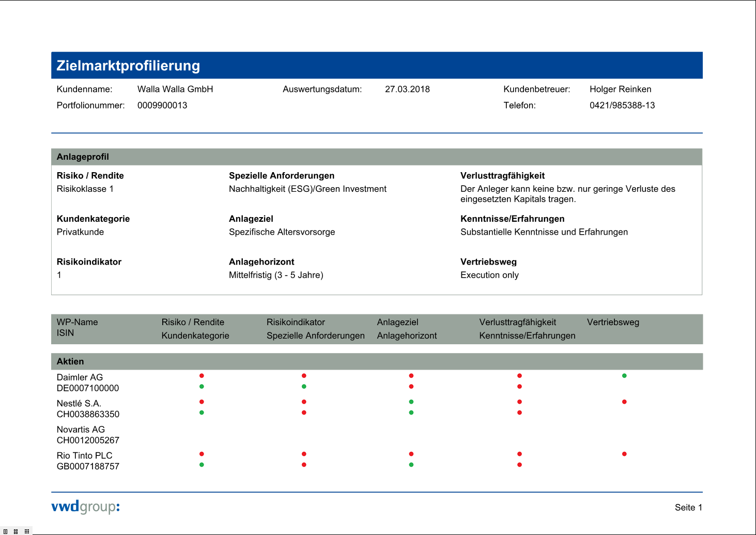Click the vwdgroup logo
The width and height of the screenshot is (756, 535).
85,507
